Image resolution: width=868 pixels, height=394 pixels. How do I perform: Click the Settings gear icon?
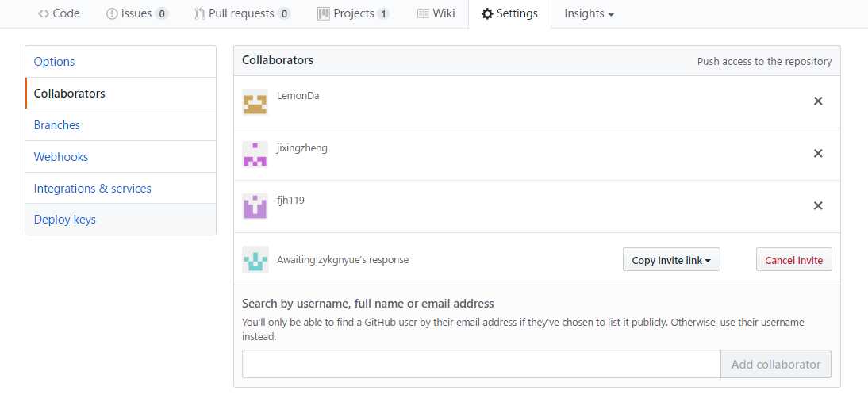tap(487, 13)
